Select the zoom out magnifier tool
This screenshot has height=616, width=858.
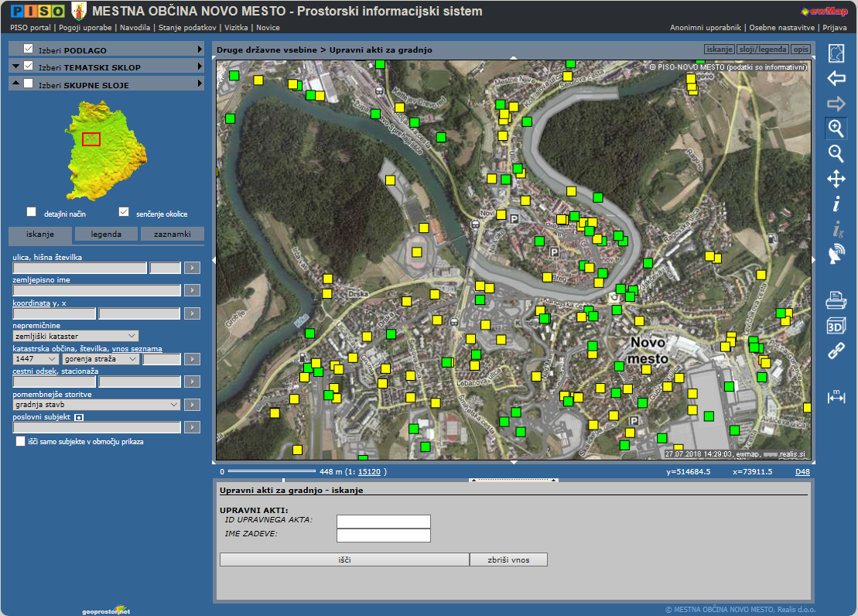click(836, 153)
